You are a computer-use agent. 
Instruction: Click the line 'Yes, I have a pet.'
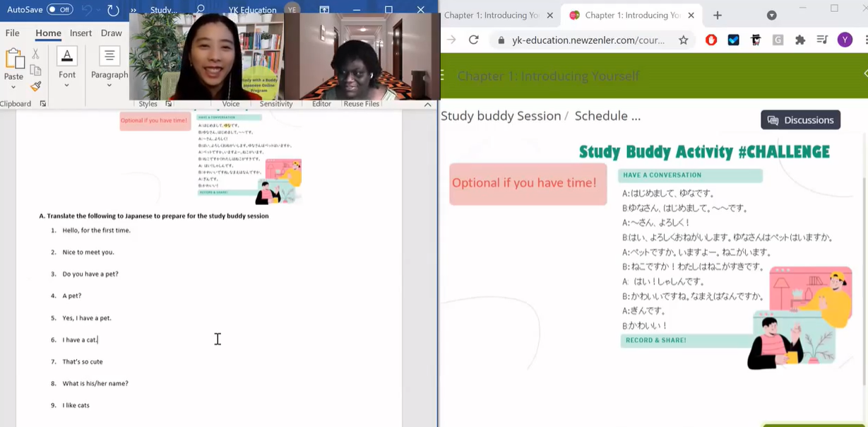click(87, 318)
